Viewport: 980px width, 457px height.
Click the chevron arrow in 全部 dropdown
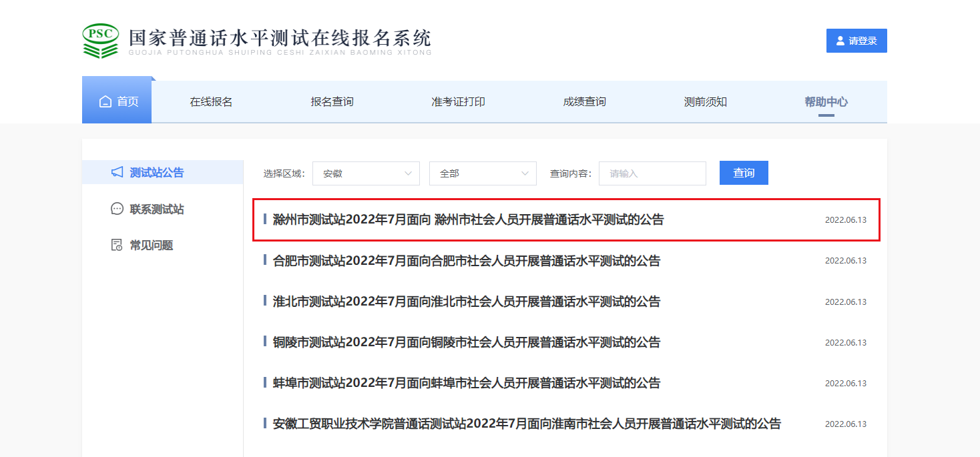tap(525, 173)
